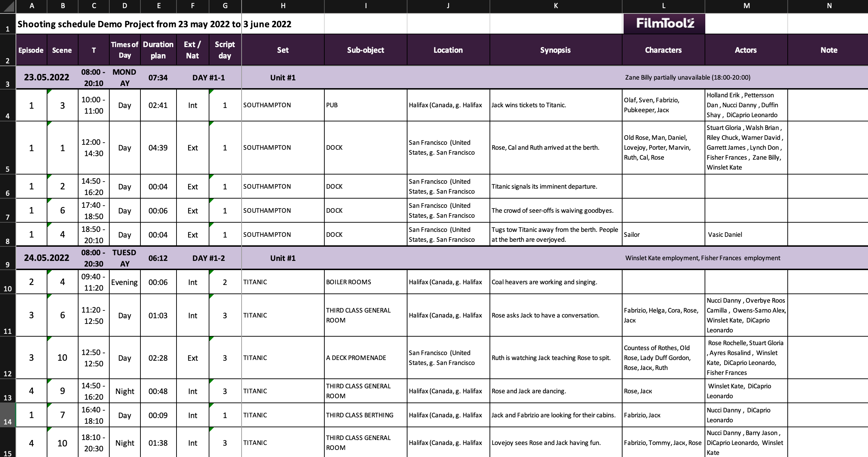This screenshot has height=457, width=868.
Task: Select the Winslet Kate employment note
Action: pyautogui.click(x=702, y=258)
